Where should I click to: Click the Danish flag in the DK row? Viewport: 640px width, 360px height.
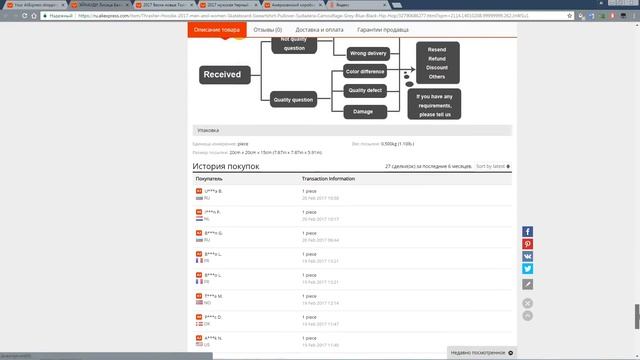[x=199, y=324]
